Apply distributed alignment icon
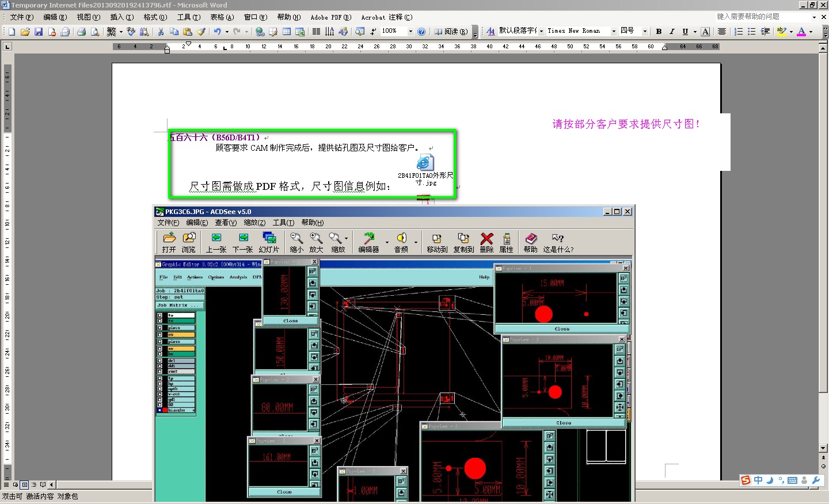 click(x=722, y=32)
